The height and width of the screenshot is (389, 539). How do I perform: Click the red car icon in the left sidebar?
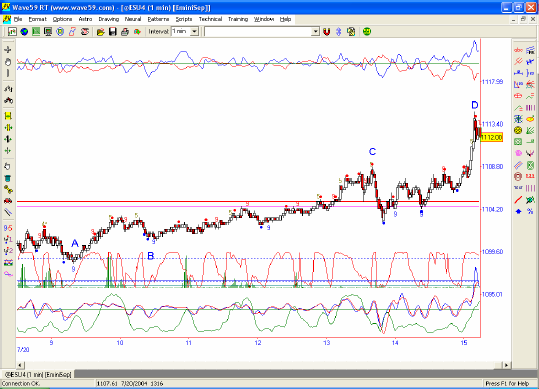8,201
